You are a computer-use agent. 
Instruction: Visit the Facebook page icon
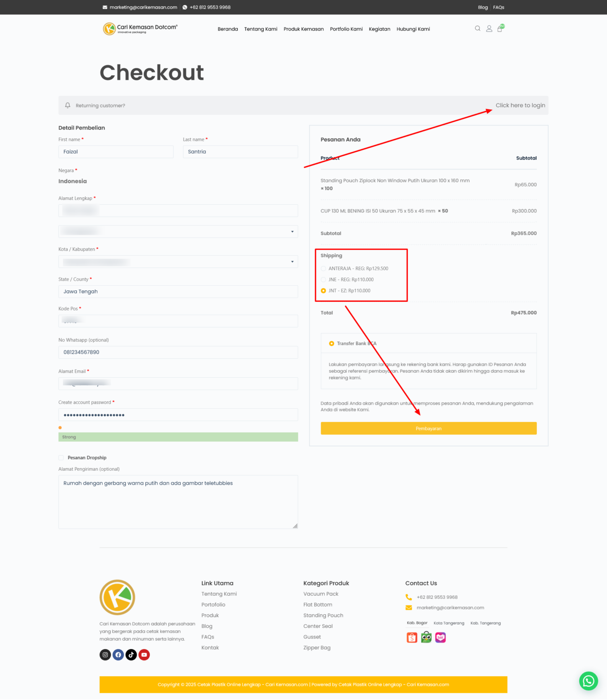118,655
